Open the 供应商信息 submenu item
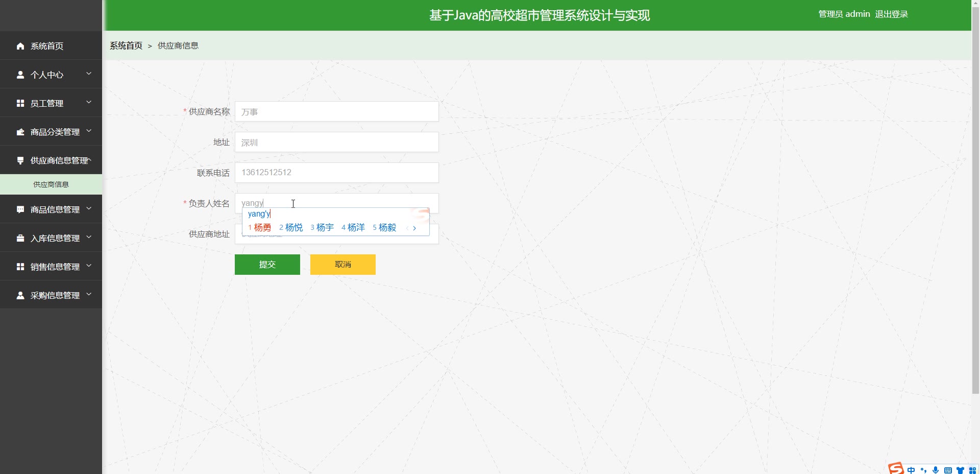Viewport: 980px width, 474px height. click(51, 184)
